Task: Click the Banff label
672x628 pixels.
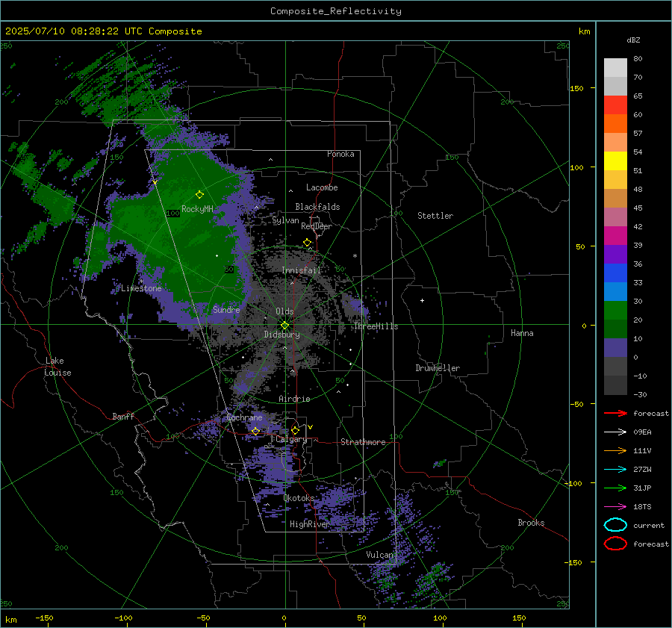Action: point(123,416)
